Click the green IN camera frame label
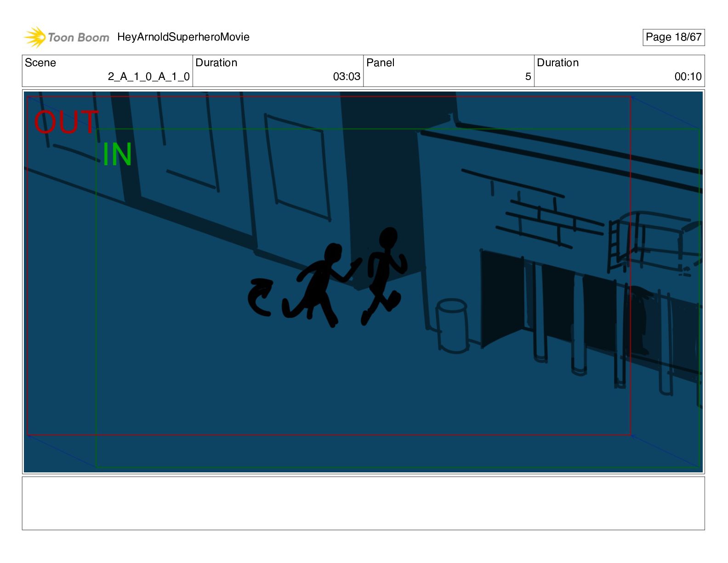The height and width of the screenshot is (563, 728). point(117,154)
